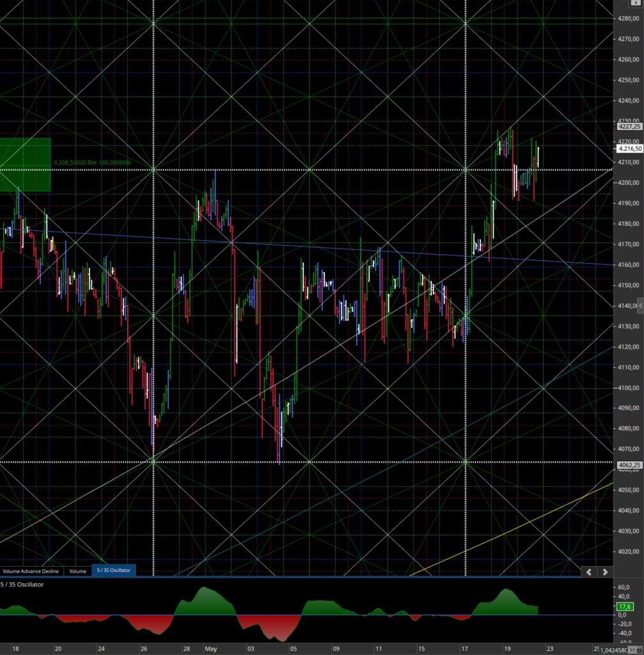This screenshot has height=655, width=644.
Task: Click the 4100,00 price axis label
Action: tap(629, 388)
